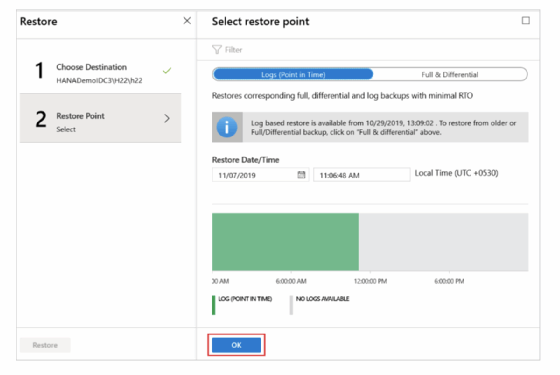Switch to Logs (Point in Time) toggle
This screenshot has height=375, width=560.
pyautogui.click(x=293, y=74)
